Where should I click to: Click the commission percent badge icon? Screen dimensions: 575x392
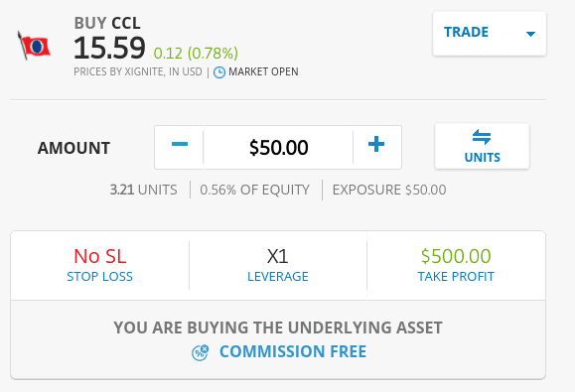click(201, 352)
